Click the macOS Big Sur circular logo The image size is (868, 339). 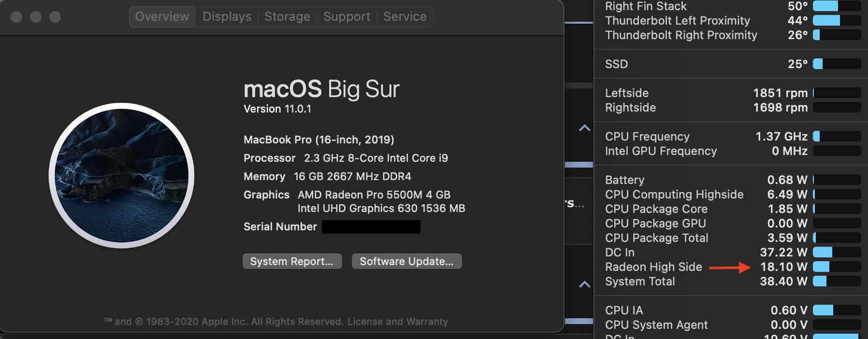pos(122,175)
